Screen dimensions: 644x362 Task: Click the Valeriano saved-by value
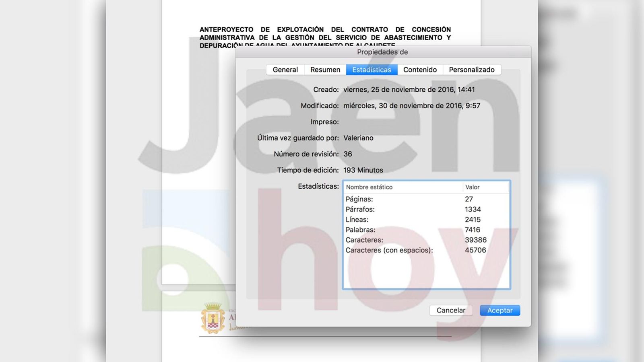pos(359,138)
